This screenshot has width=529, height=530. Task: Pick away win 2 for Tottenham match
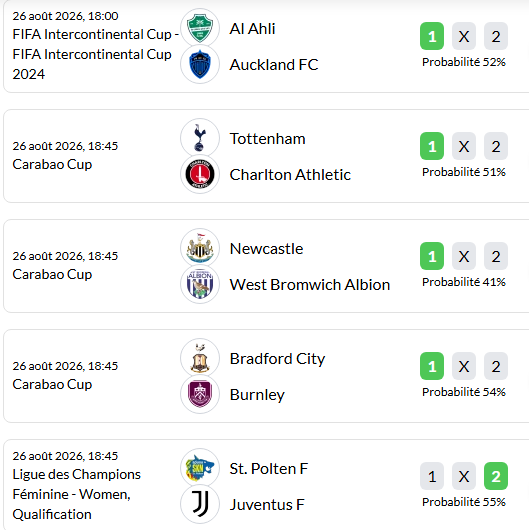(496, 146)
